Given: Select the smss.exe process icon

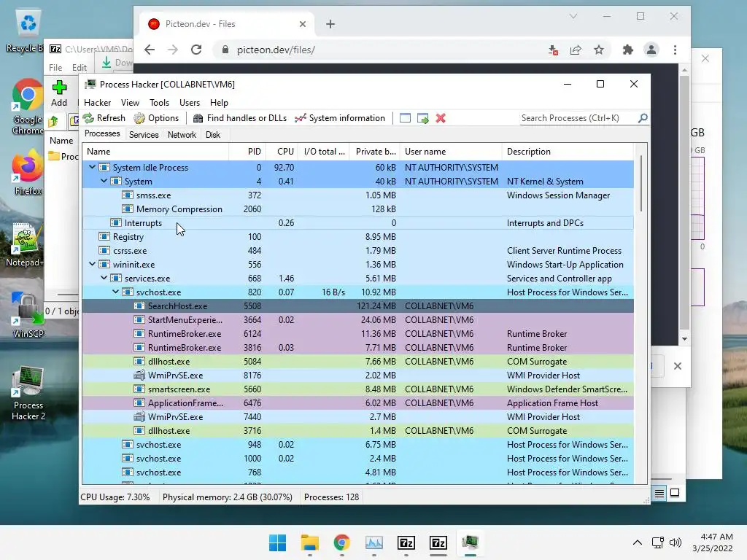Looking at the screenshot, I should coord(128,195).
